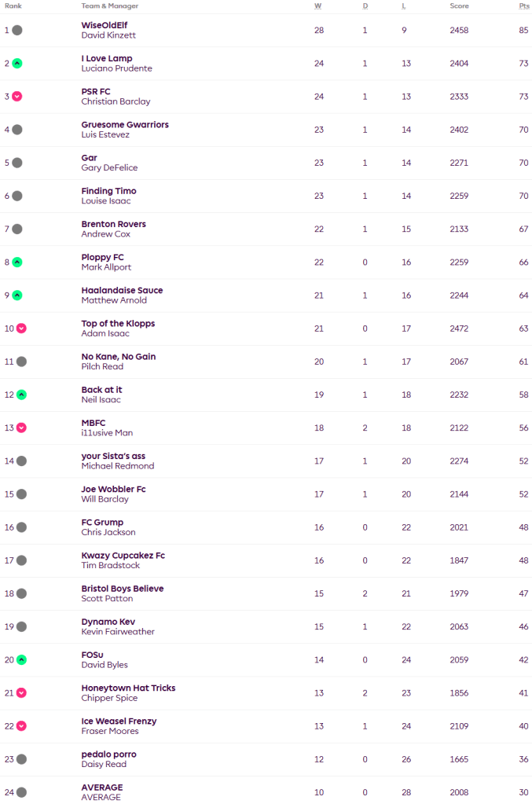
Task: Sort table by the Pts column header
Action: 523,6
